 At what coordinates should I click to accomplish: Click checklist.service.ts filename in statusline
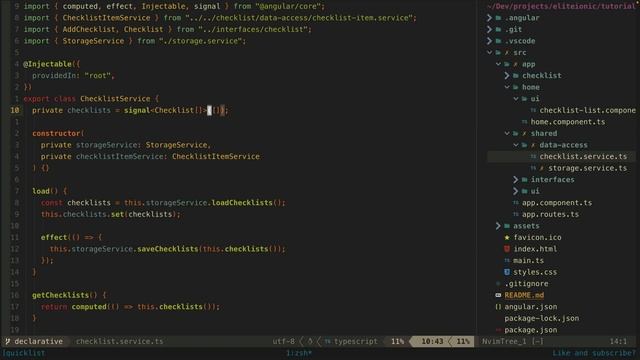point(120,341)
